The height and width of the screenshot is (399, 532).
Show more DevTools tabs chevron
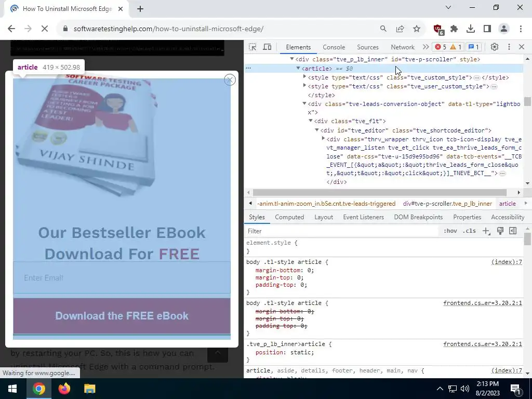pos(425,47)
